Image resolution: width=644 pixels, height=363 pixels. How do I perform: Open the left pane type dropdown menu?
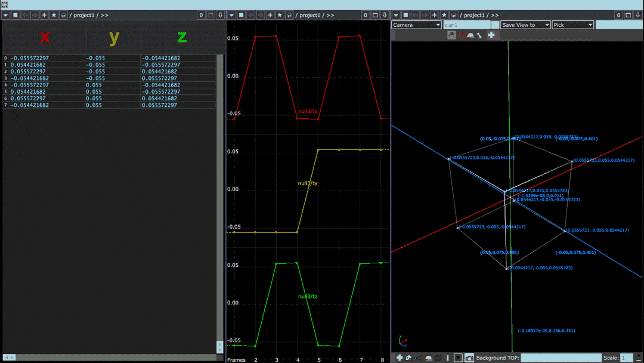pos(6,15)
